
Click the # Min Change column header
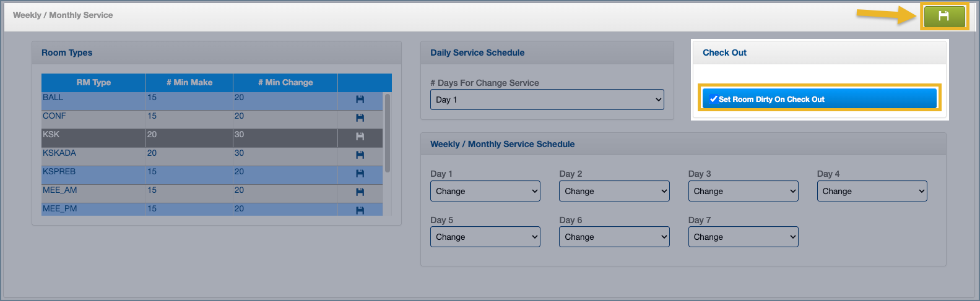pyautogui.click(x=285, y=83)
